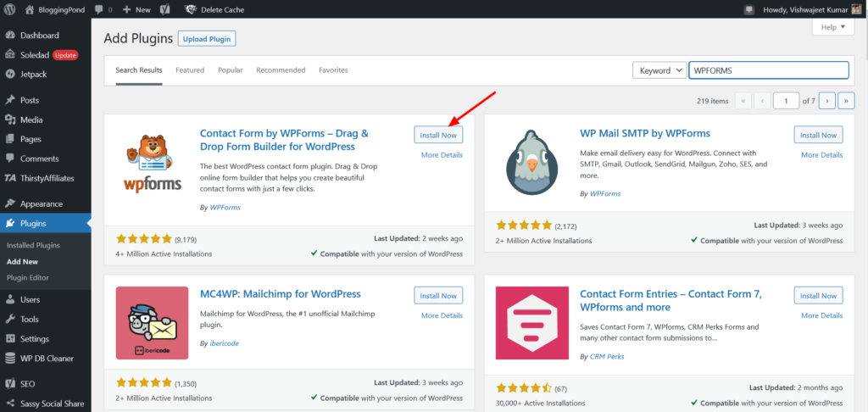Open Soledad theme menu icon
The width and height of the screenshot is (868, 412).
click(x=10, y=55)
